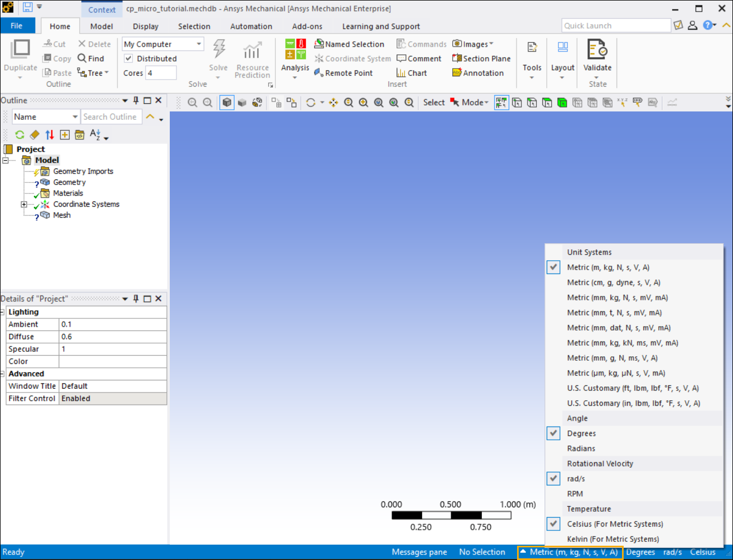
Task: Select Metric (mm, kg, N, s, mV, mA) units
Action: pyautogui.click(x=617, y=298)
